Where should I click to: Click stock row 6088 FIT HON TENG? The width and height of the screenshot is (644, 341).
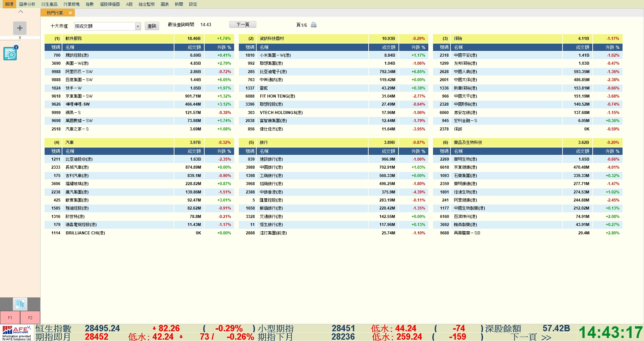click(333, 96)
